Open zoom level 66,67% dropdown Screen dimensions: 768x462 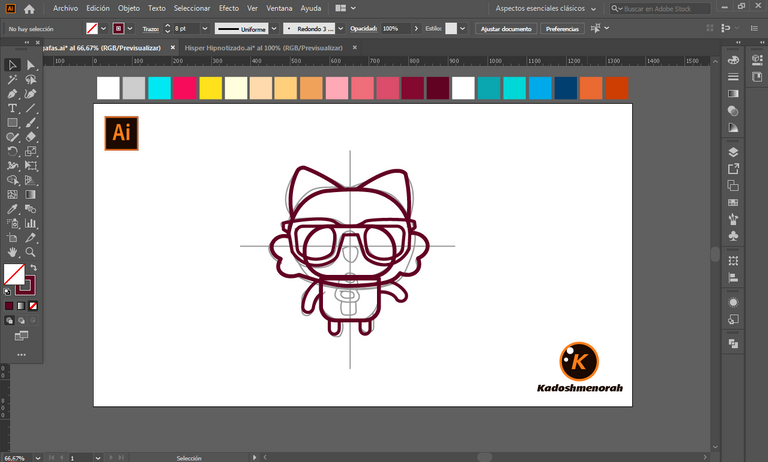coord(38,458)
